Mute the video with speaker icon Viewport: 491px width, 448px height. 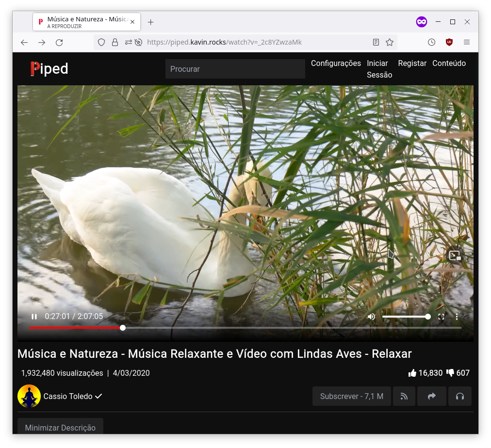[x=371, y=317]
